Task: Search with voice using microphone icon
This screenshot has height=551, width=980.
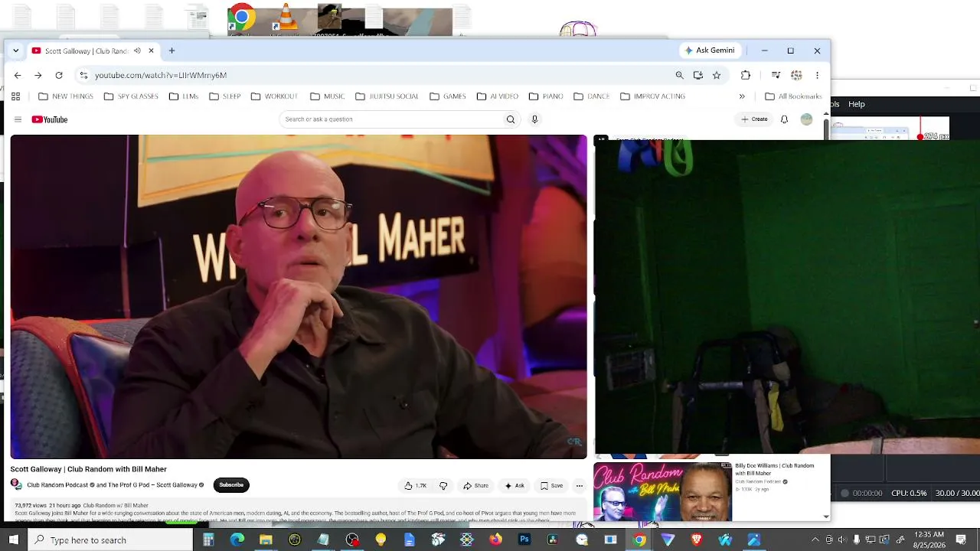Action: (534, 119)
